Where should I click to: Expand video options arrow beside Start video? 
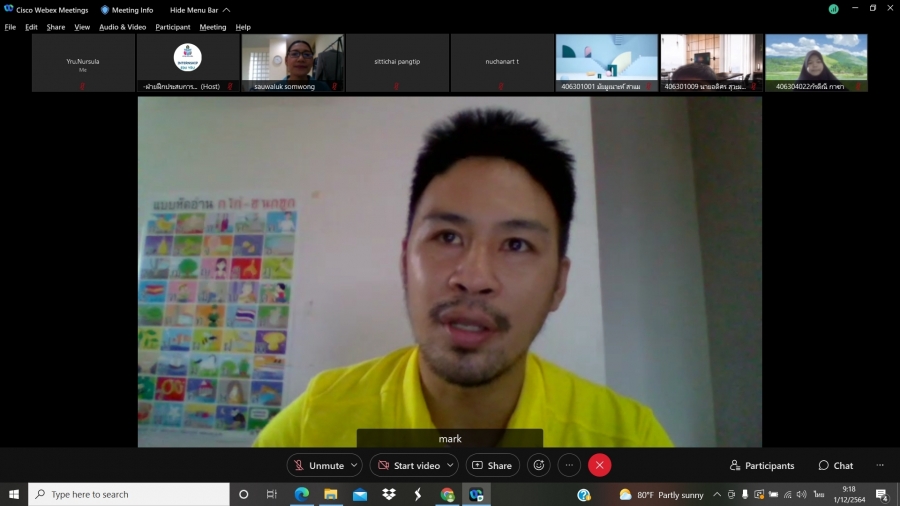pos(450,465)
